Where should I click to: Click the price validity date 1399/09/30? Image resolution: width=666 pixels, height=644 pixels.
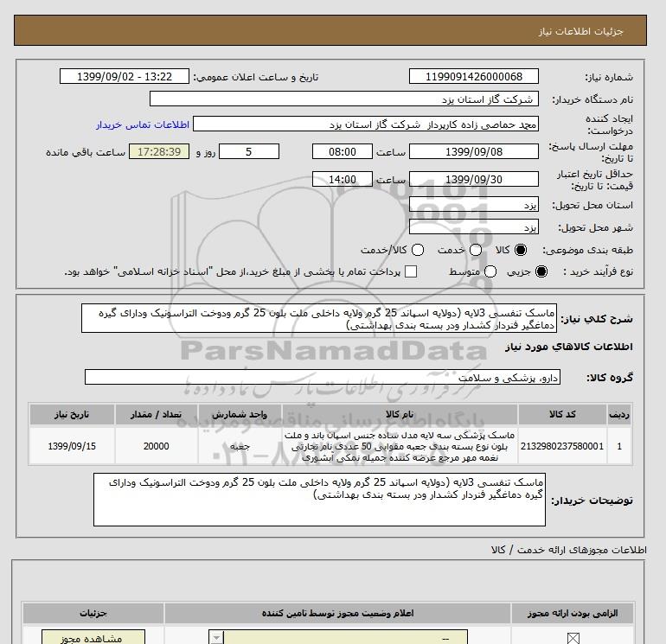474,179
